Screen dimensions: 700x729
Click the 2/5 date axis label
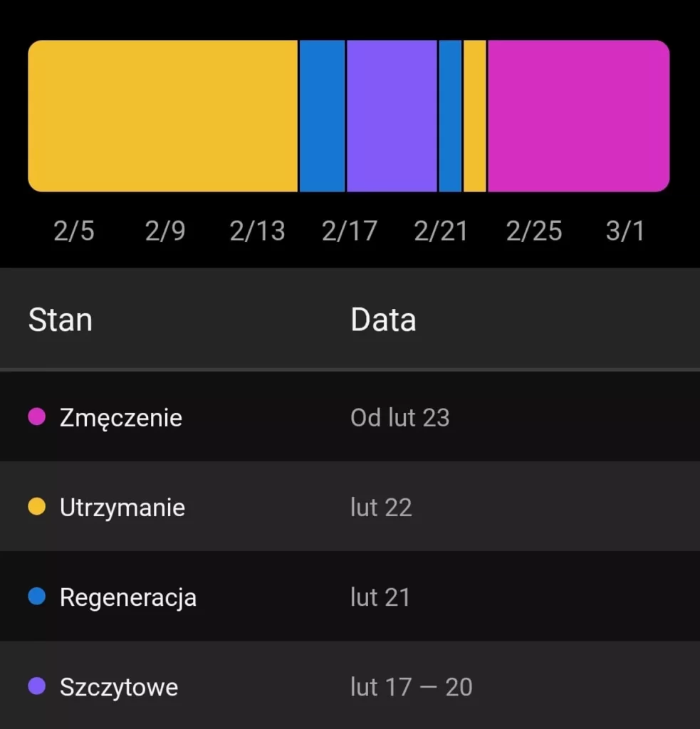74,231
